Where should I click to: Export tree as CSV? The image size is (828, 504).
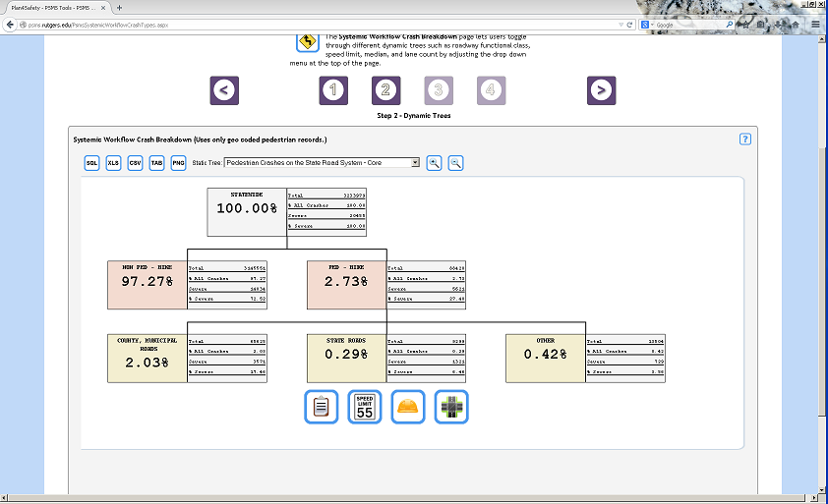pos(135,163)
